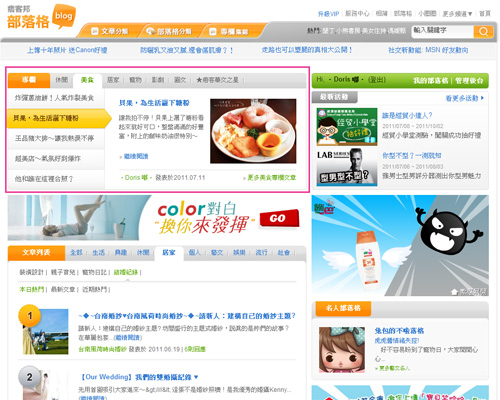Click the LAB Series activity image
Screen dimensions: 500x400
tap(347, 167)
